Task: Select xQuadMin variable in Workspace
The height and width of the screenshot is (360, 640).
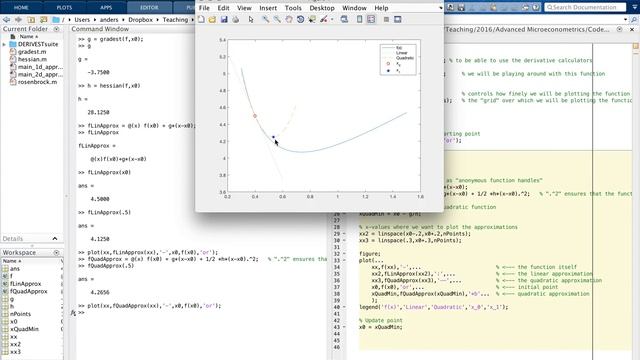Action: point(24,329)
